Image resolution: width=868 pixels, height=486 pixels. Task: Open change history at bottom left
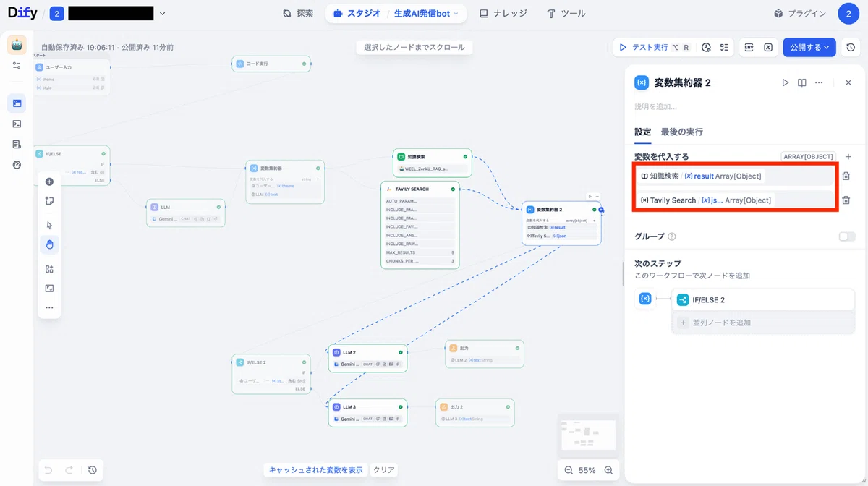93,470
